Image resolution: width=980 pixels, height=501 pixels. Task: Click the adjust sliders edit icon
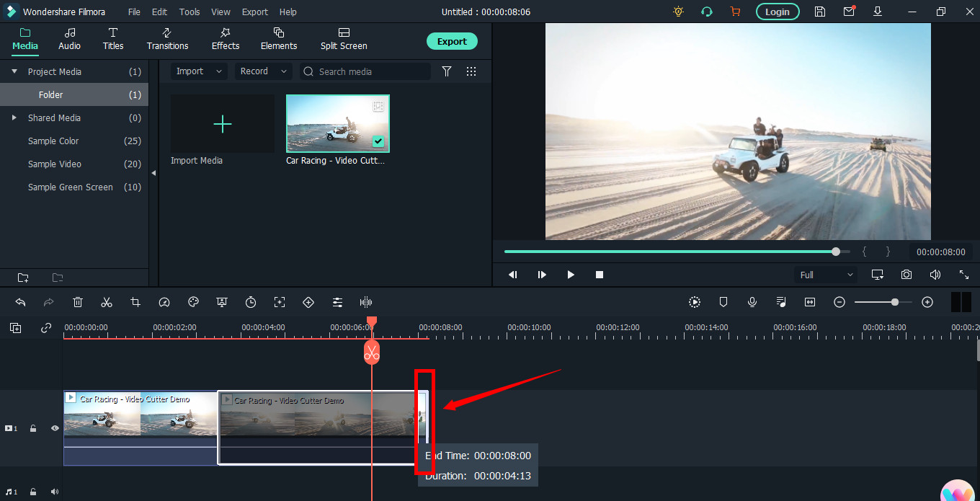pyautogui.click(x=337, y=302)
